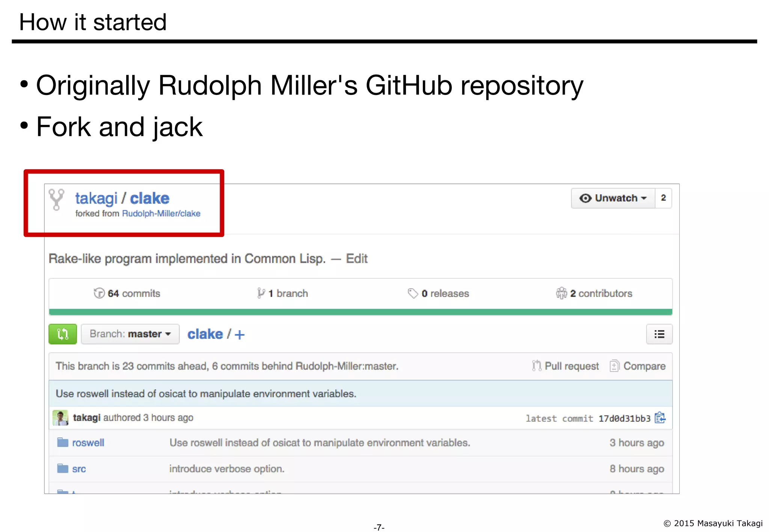Screen dimensions: 769x532
Task: View the 0 releases tab
Action: (x=438, y=293)
